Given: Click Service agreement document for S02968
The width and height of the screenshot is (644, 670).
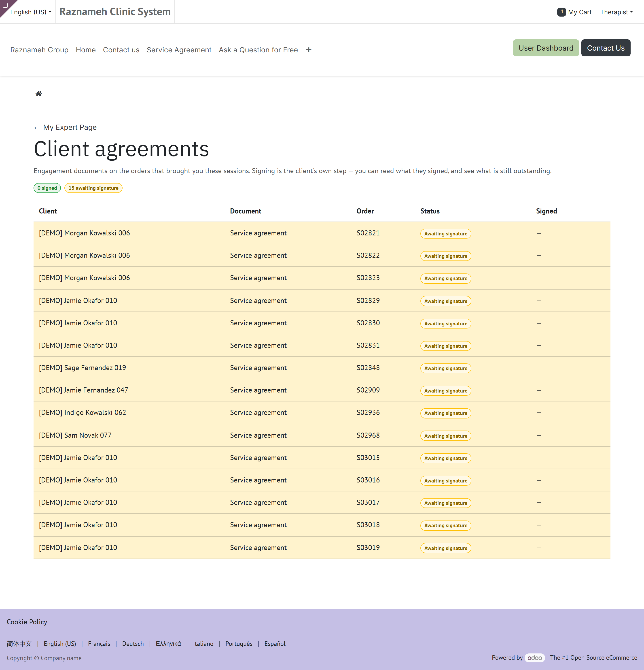Looking at the screenshot, I should (258, 435).
